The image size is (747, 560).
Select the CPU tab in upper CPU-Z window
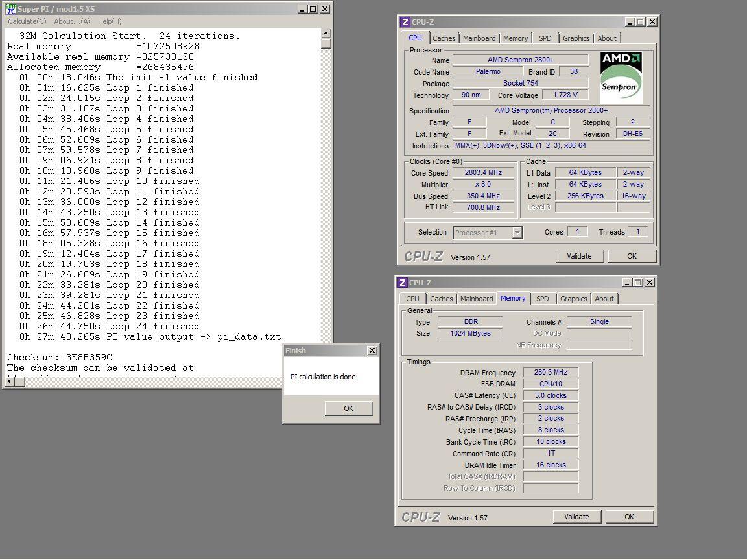click(x=416, y=38)
